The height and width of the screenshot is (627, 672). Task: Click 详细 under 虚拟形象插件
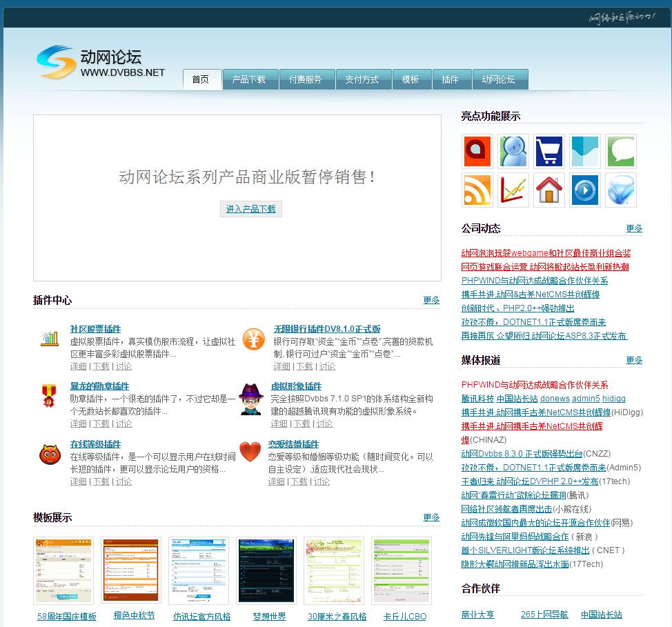pyautogui.click(x=279, y=424)
